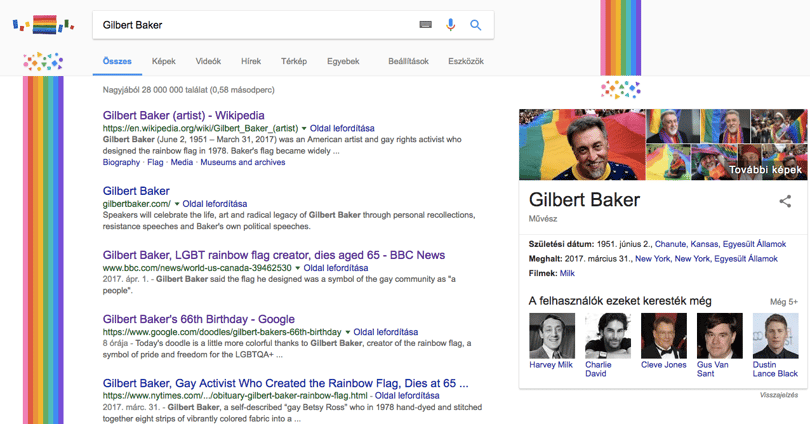Open the rainbow Google doodle logo
The width and height of the screenshot is (810, 424).
pos(43,24)
